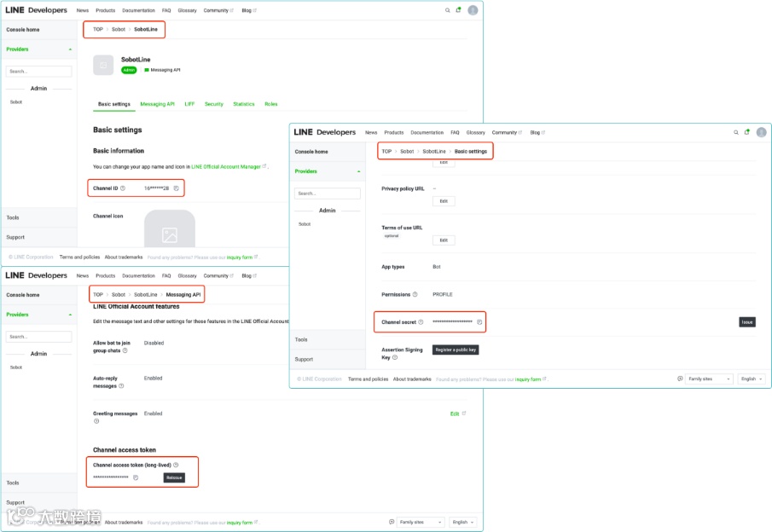Open help icon next to Channel access token (long-lived)
This screenshot has height=532, width=772.
[x=176, y=465]
